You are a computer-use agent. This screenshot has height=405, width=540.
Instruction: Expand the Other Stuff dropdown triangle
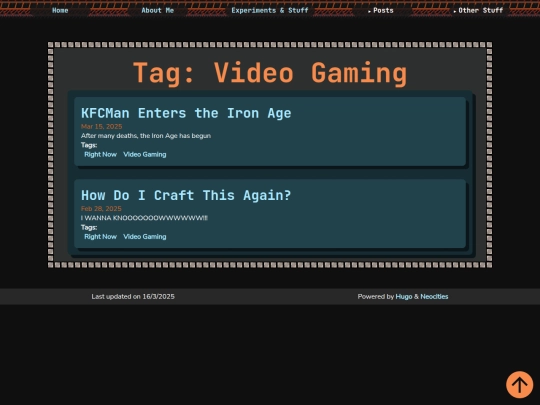click(x=455, y=11)
